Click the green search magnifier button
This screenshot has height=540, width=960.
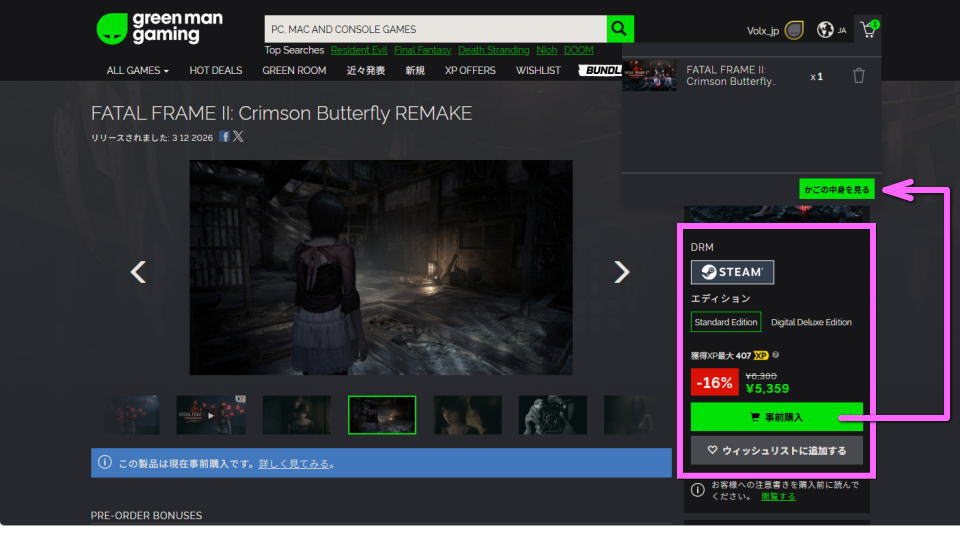coord(620,29)
